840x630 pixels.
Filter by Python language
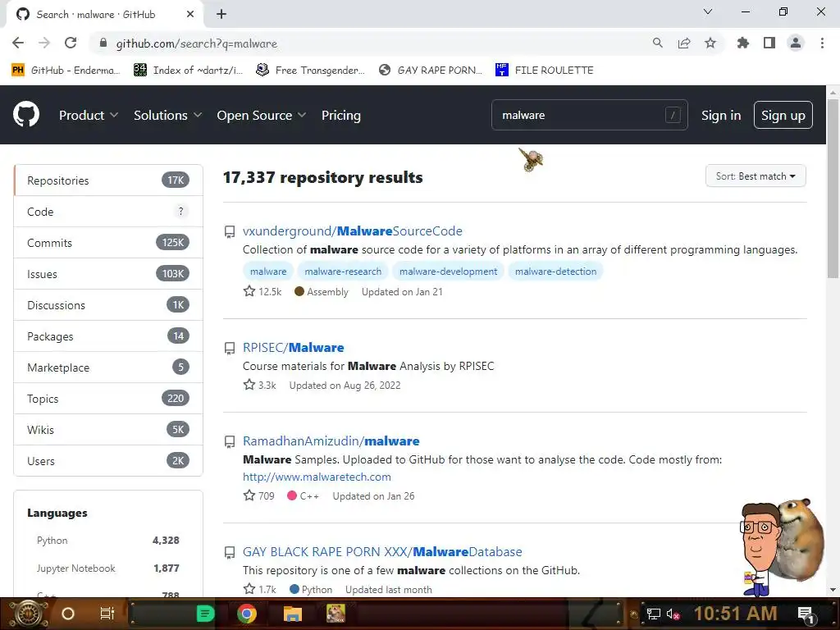pyautogui.click(x=107, y=540)
